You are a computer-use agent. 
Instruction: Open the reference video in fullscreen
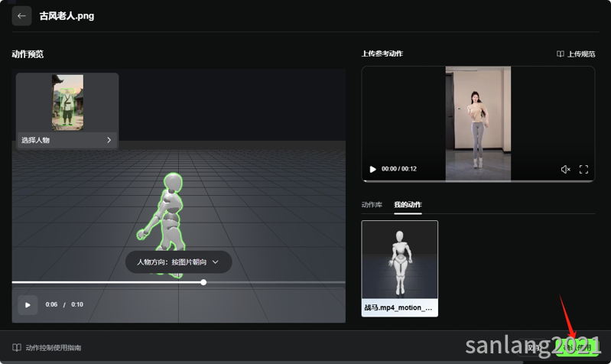(583, 169)
